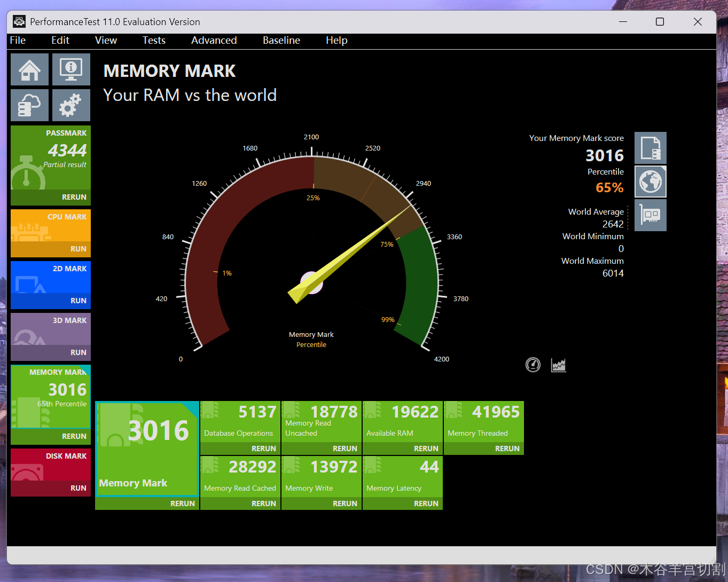Click the Percentile label under the gauge

(x=311, y=345)
